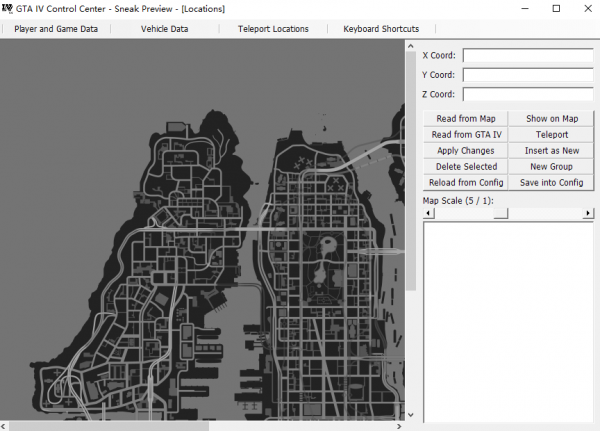Click the map's vertical scrollbar down arrow
The image size is (600, 431).
point(410,413)
